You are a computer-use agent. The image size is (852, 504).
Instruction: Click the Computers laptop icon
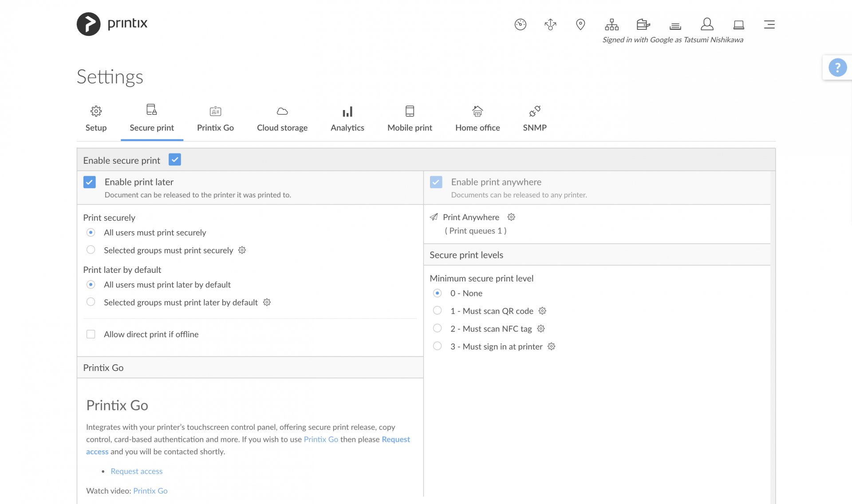coord(738,25)
